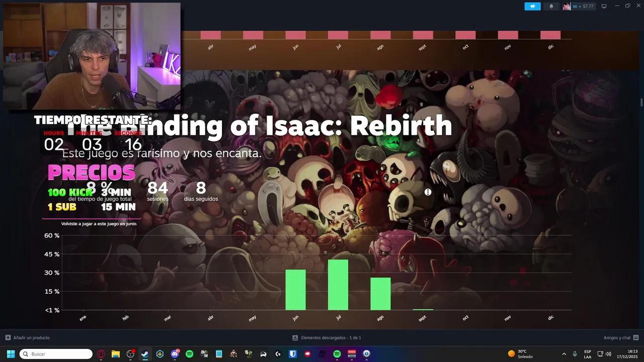Click the Steam taskbar icon

[145, 354]
